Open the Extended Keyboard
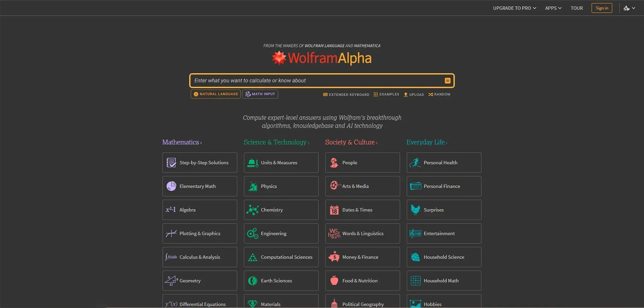This screenshot has width=644, height=308. click(x=346, y=95)
